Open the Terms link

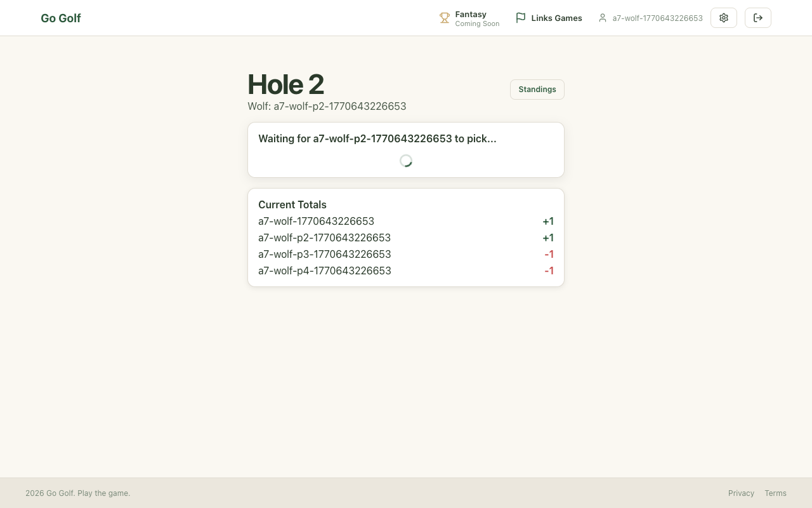click(775, 493)
